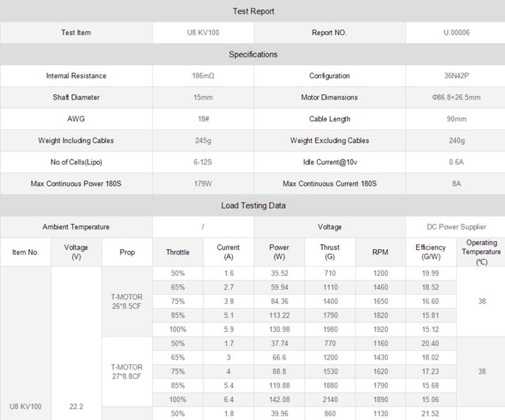Click the 'Cable Length' label
This screenshot has height=420, width=505.
coord(329,119)
